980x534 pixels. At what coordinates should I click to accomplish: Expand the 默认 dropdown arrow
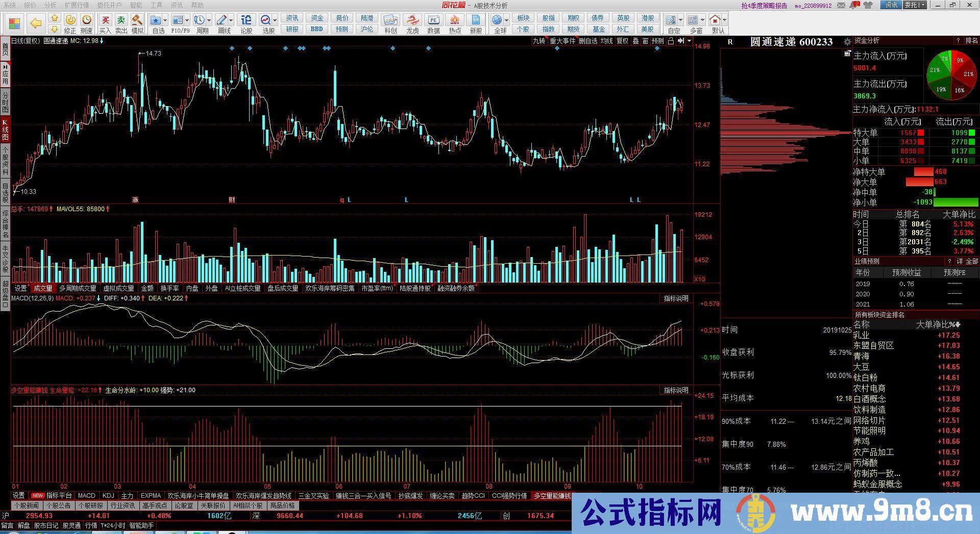click(x=724, y=20)
